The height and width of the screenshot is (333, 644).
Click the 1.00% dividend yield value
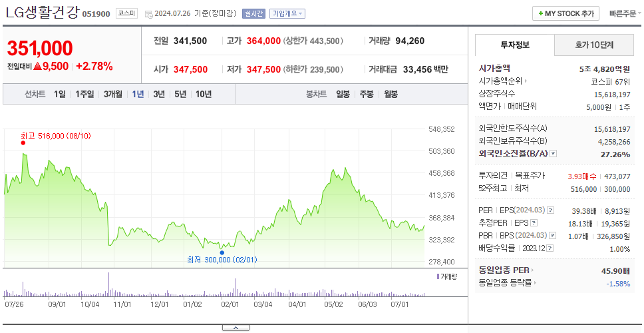[x=620, y=249]
